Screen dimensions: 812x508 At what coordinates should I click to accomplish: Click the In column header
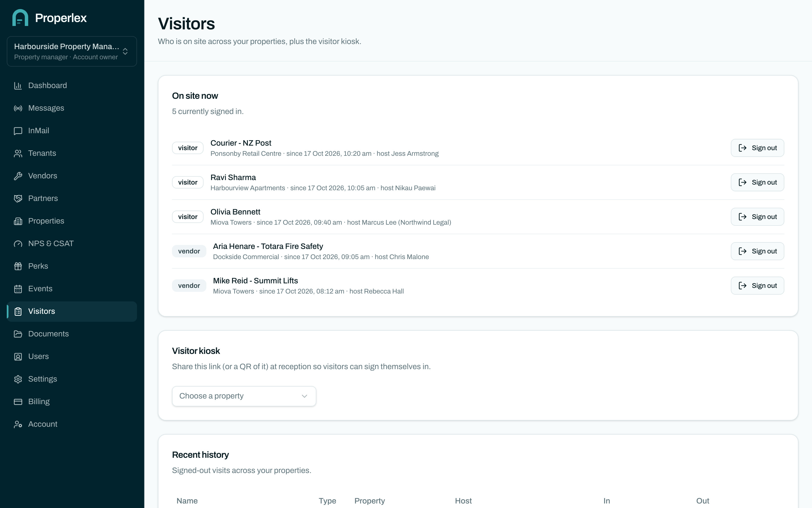[x=607, y=501]
